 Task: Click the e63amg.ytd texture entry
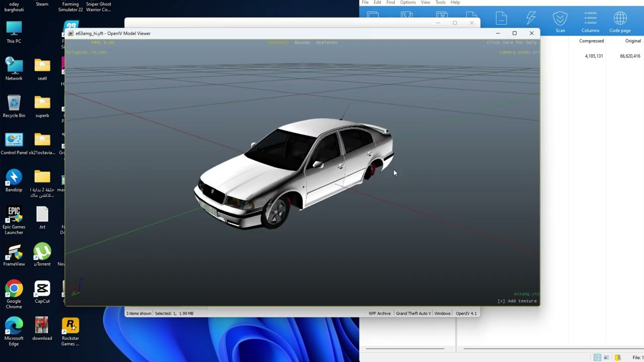[x=526, y=294]
